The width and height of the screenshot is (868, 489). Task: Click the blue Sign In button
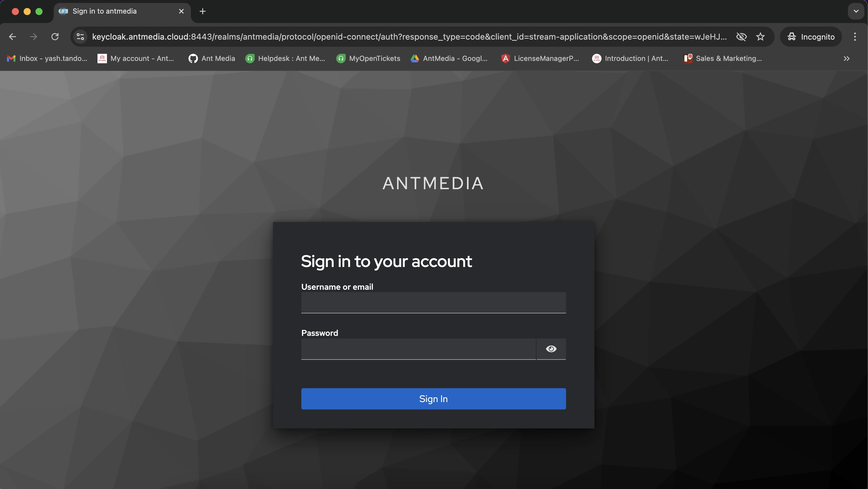point(433,399)
